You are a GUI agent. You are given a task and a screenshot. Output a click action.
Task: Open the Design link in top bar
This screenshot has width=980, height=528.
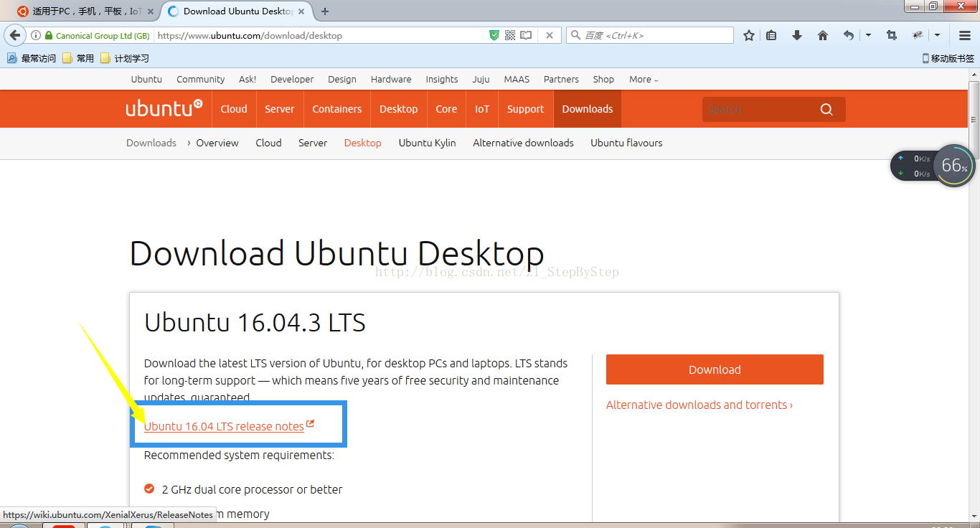pos(342,80)
